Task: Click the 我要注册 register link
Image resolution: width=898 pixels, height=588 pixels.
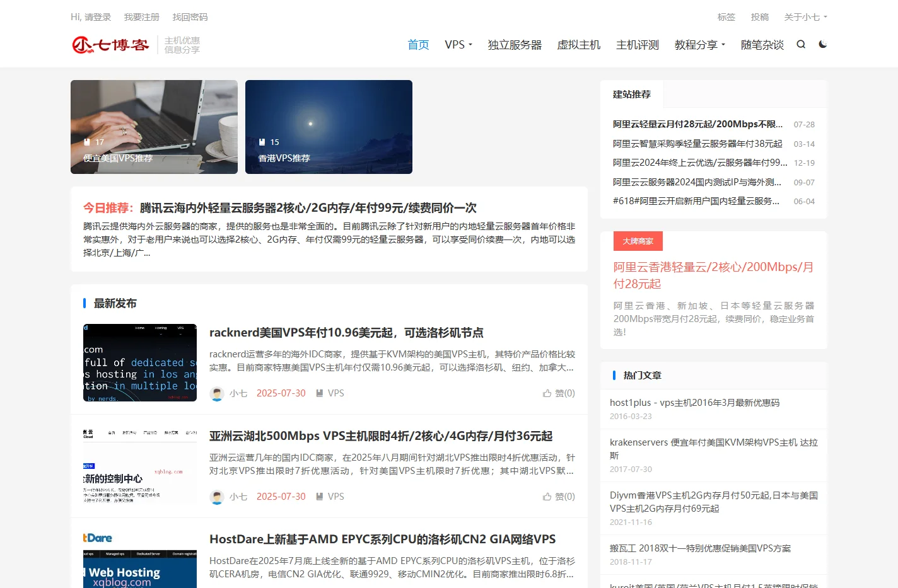Action: [x=142, y=17]
